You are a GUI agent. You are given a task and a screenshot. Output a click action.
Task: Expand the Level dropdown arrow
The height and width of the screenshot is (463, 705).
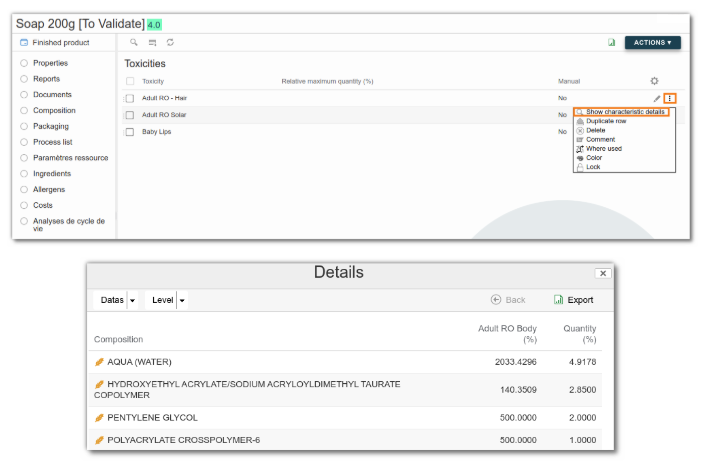point(182,300)
